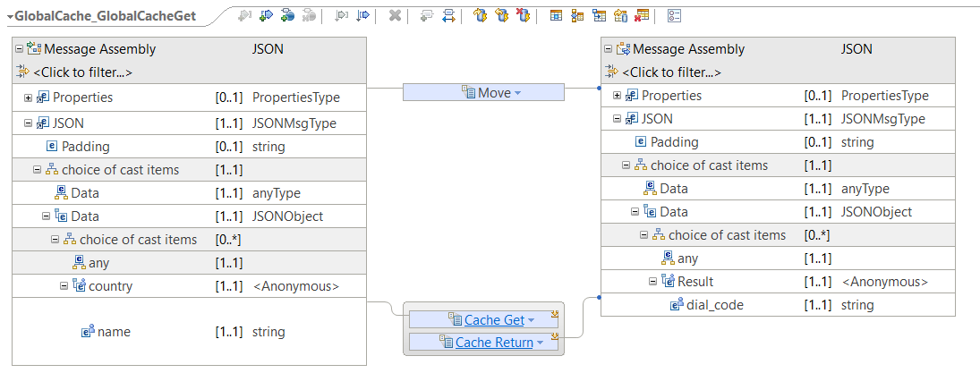Click the delete X toolbar icon

[x=395, y=15]
